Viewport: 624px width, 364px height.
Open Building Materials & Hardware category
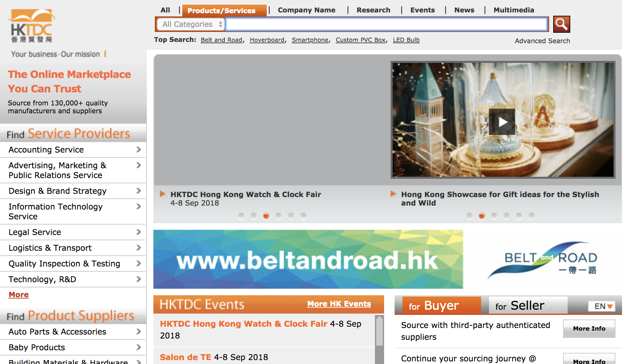(73, 360)
